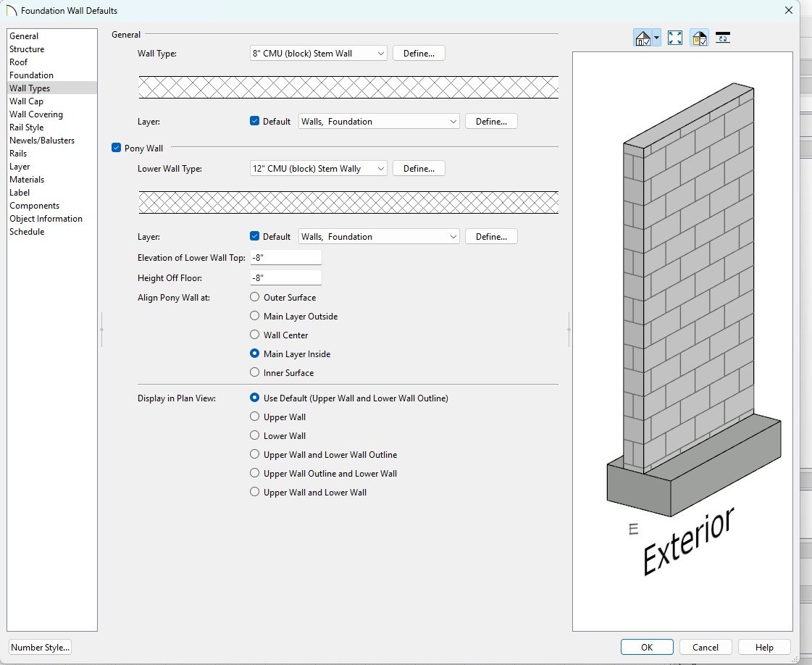The image size is (812, 665).
Task: Select Upper Wall Outline and Lower Wall
Action: (x=254, y=473)
